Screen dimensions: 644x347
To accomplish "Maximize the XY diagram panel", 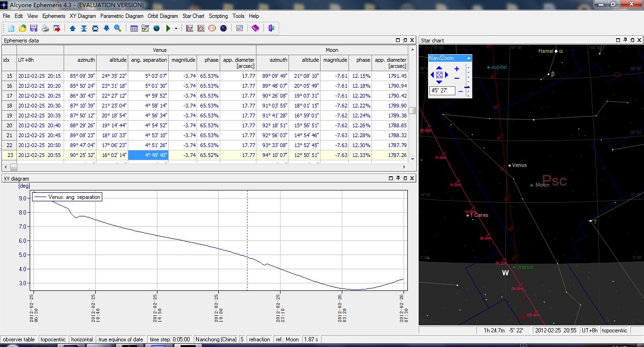I will coord(391,178).
